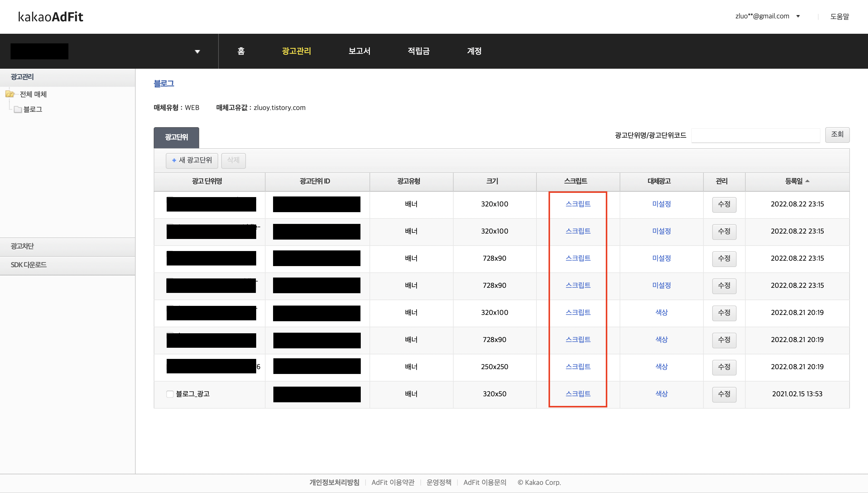The image size is (868, 493).
Task: Click the 블로그 heading link
Action: [164, 84]
